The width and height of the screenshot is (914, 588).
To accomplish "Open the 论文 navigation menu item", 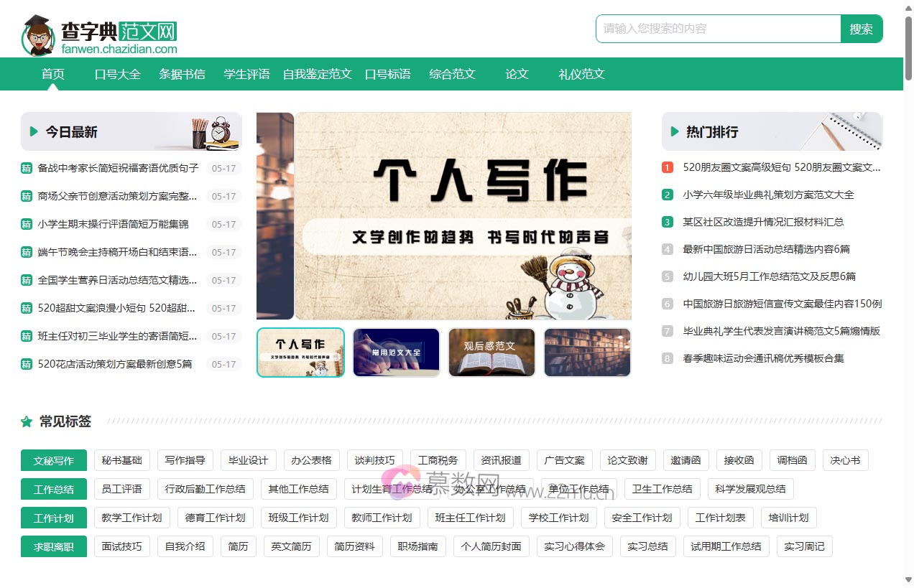I will click(517, 73).
